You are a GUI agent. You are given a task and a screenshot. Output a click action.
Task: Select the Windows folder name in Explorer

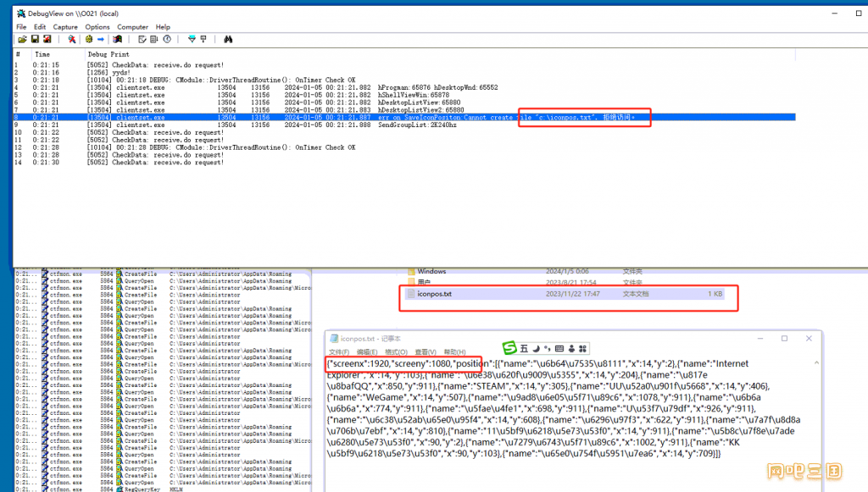click(431, 272)
